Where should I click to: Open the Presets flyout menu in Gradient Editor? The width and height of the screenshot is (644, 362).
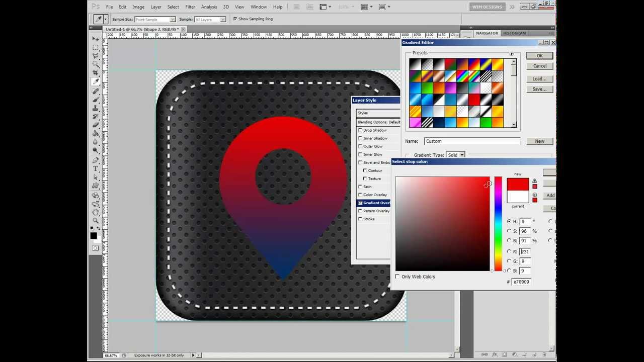point(512,53)
